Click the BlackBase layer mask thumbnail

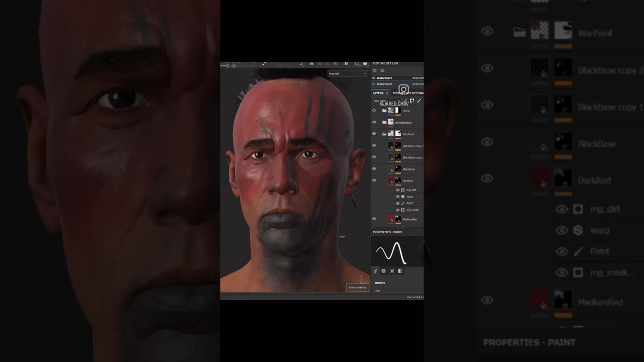(x=398, y=168)
